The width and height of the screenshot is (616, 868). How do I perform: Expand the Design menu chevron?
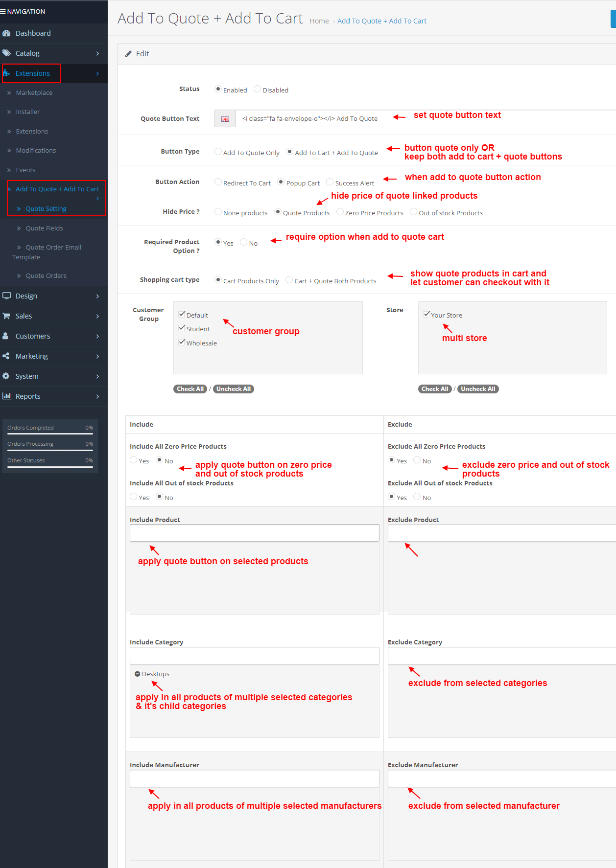pos(97,296)
